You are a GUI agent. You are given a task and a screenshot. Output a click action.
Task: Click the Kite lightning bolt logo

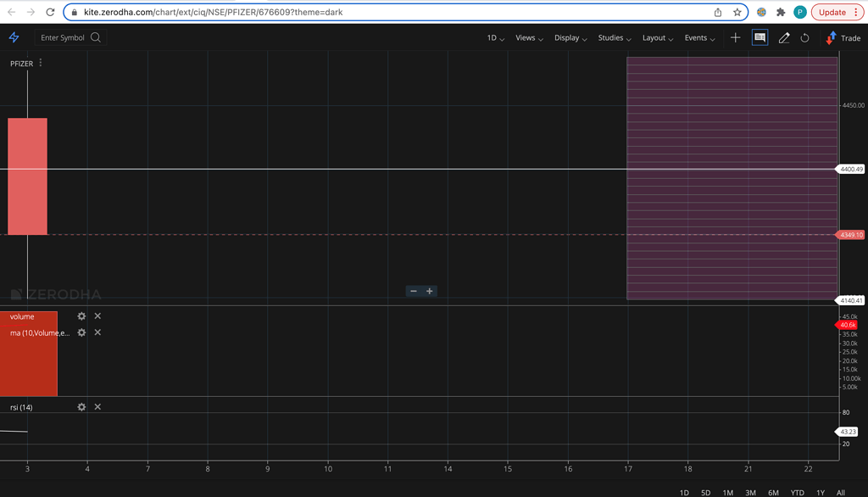pos(14,37)
